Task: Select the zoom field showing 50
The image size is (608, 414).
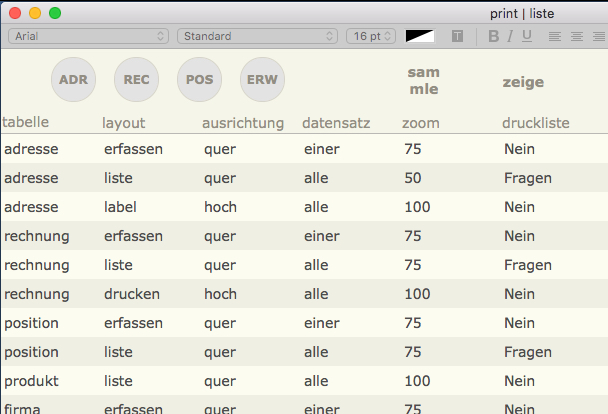Action: 412,178
